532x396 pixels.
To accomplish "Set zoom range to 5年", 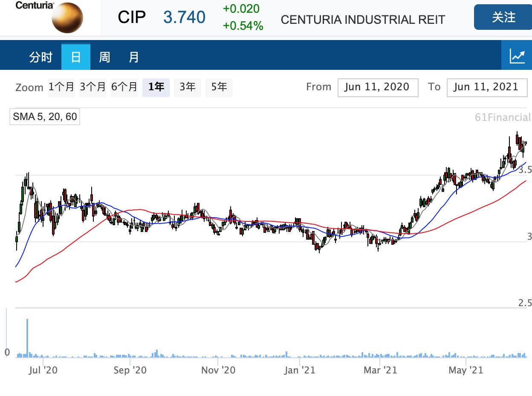I will tap(219, 87).
